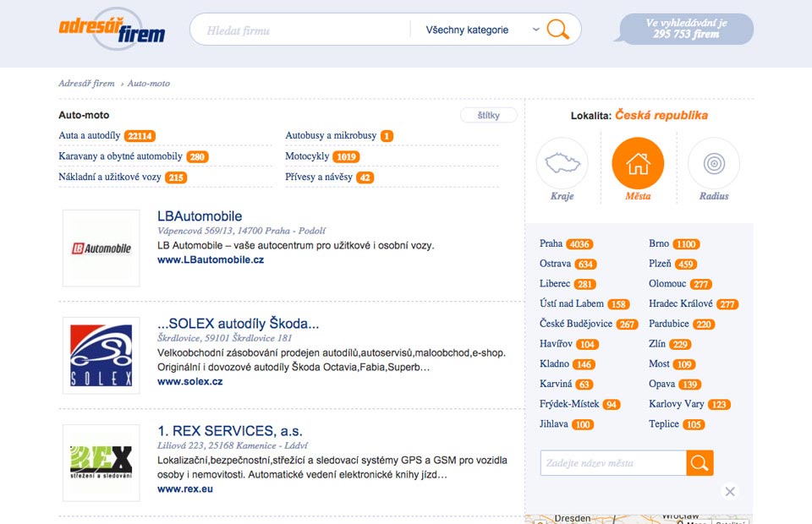Select the Kraje map icon
The height and width of the screenshot is (524, 812).
tap(562, 163)
